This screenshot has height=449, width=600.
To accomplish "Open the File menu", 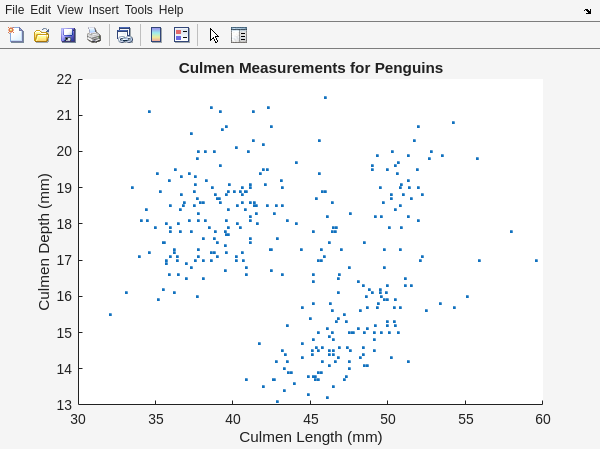I will coord(14,9).
